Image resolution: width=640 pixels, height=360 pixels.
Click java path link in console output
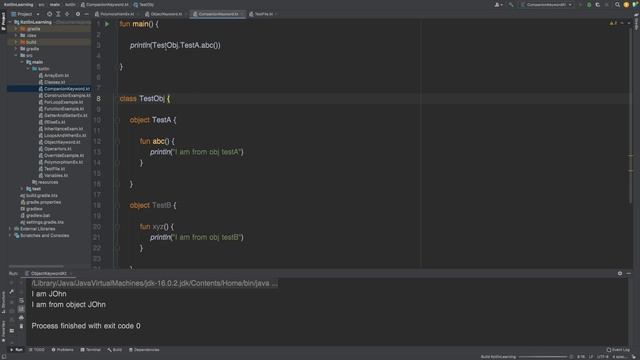point(154,283)
